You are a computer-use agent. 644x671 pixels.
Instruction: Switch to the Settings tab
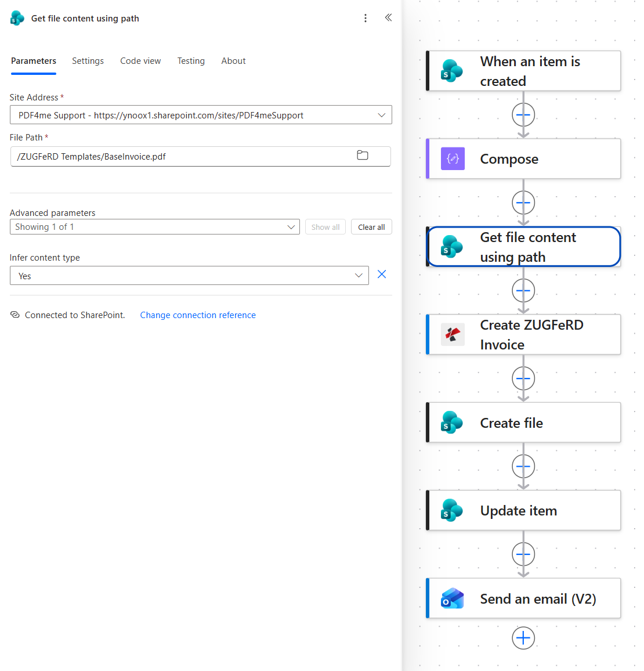88,61
